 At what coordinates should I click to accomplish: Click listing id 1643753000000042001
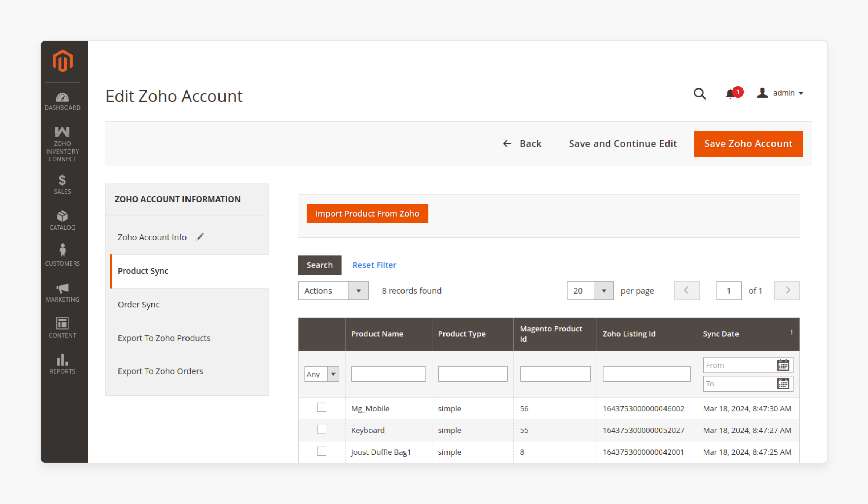click(643, 452)
